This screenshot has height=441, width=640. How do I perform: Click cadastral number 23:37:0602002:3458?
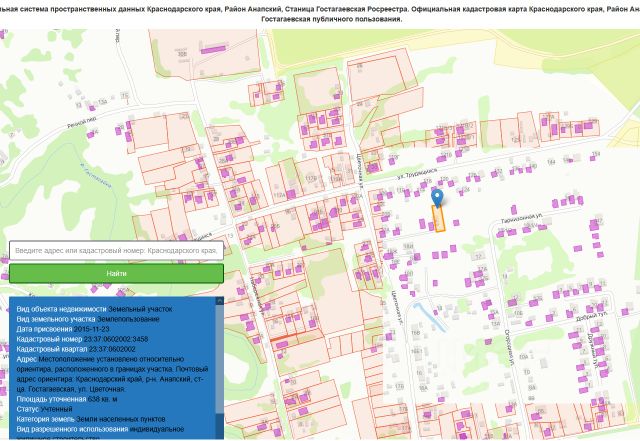(116, 339)
